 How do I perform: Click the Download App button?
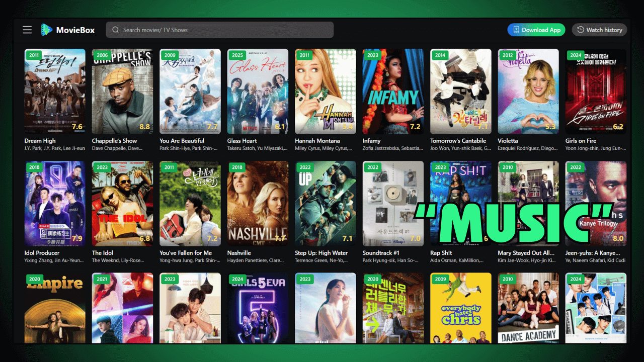(x=536, y=30)
